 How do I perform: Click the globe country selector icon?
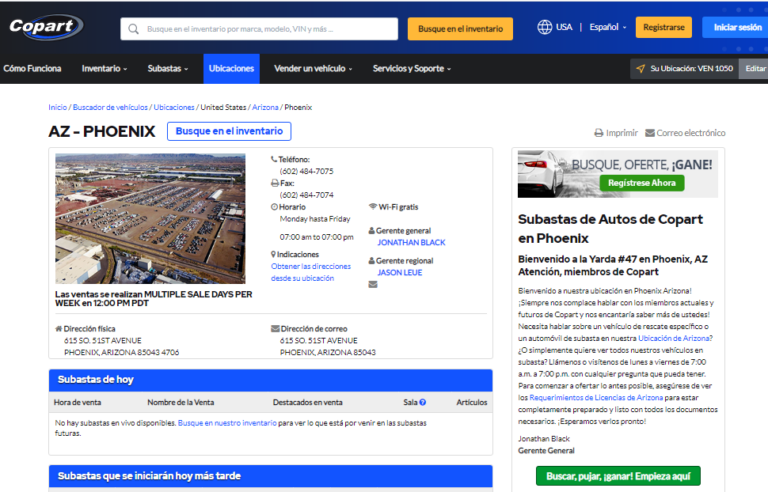point(545,27)
